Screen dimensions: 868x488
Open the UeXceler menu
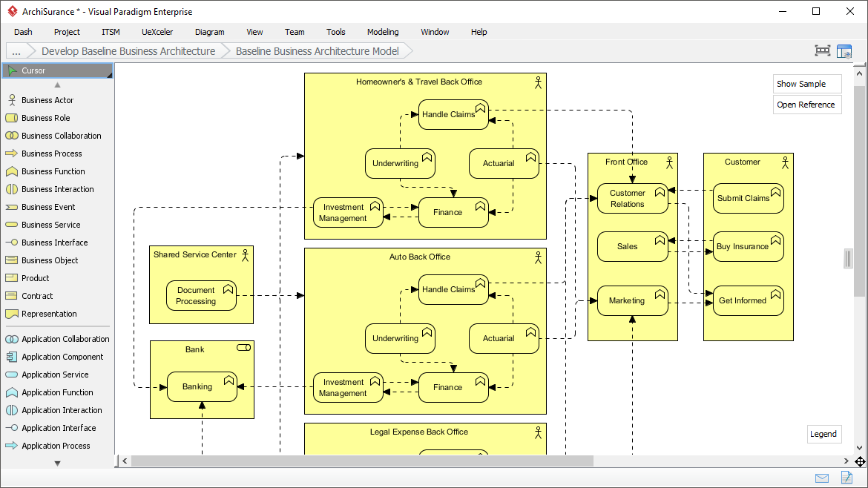pos(157,32)
